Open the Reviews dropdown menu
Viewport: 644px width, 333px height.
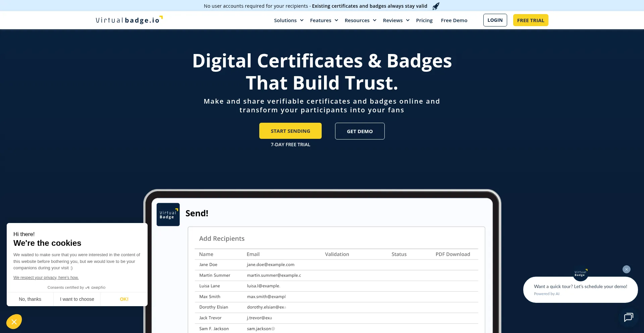click(x=396, y=20)
